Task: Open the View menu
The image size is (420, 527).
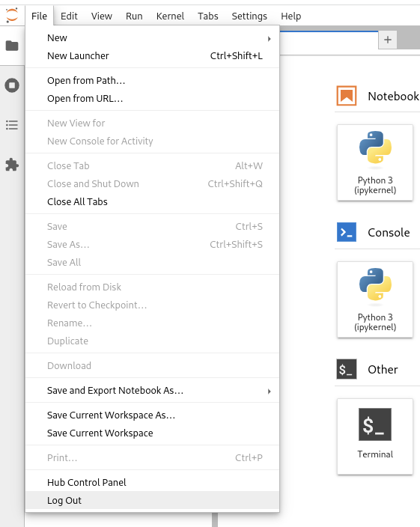Action: pos(102,16)
